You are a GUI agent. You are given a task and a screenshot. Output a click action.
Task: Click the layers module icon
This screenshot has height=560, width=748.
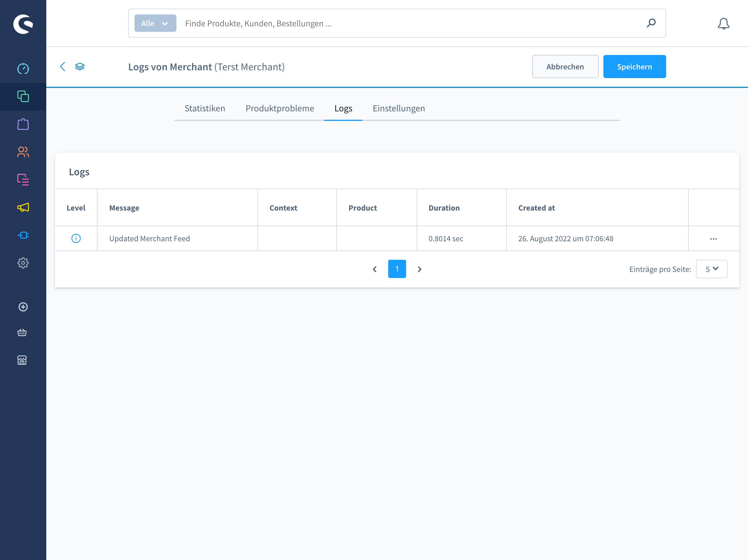80,66
